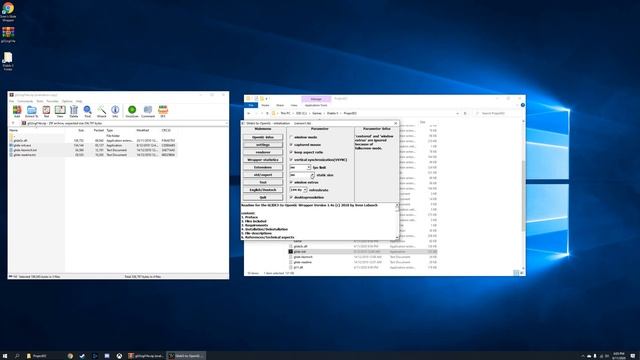Image resolution: width=640 pixels, height=360 pixels.
Task: Toggle the desktopresolution checkbox
Action: (x=291, y=197)
